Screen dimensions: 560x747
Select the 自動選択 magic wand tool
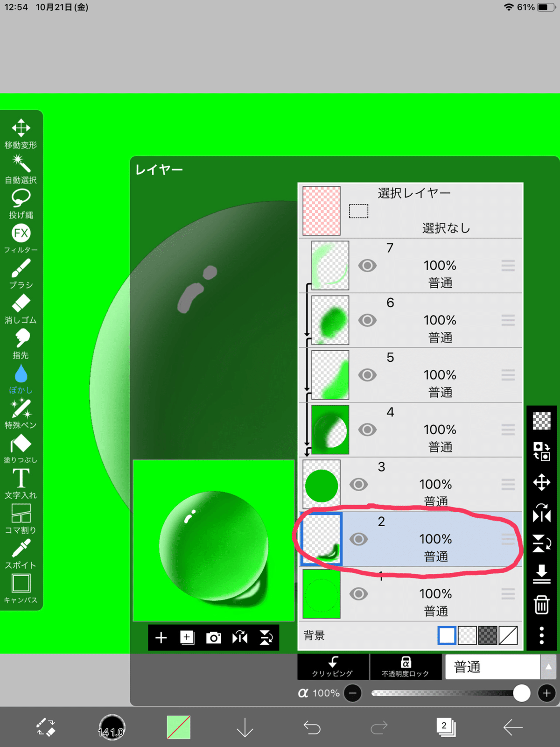(21, 169)
